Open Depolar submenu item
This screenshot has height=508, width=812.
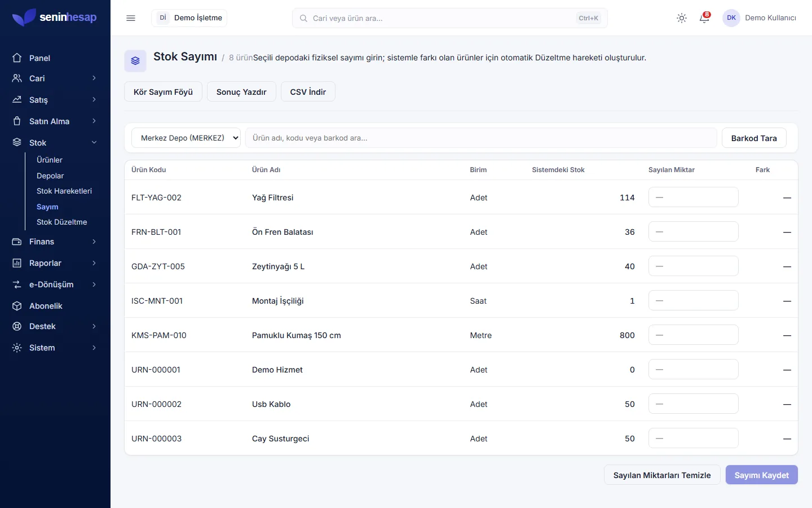(x=50, y=176)
